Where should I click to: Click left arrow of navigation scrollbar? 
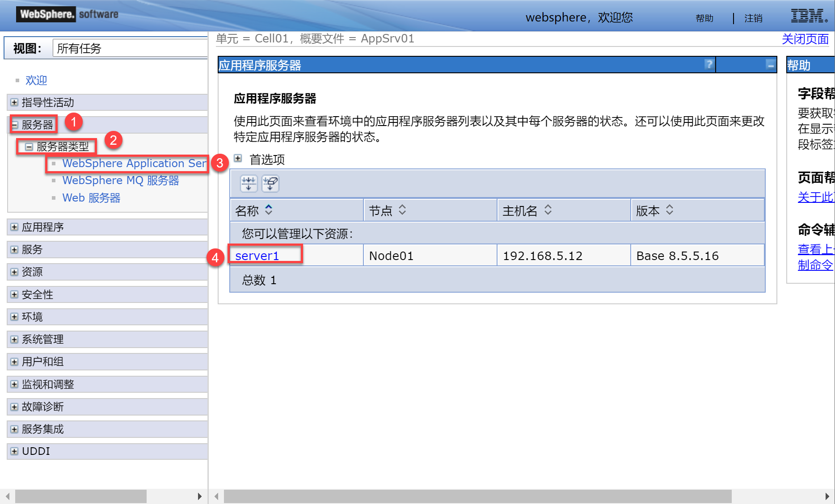coord(7,496)
